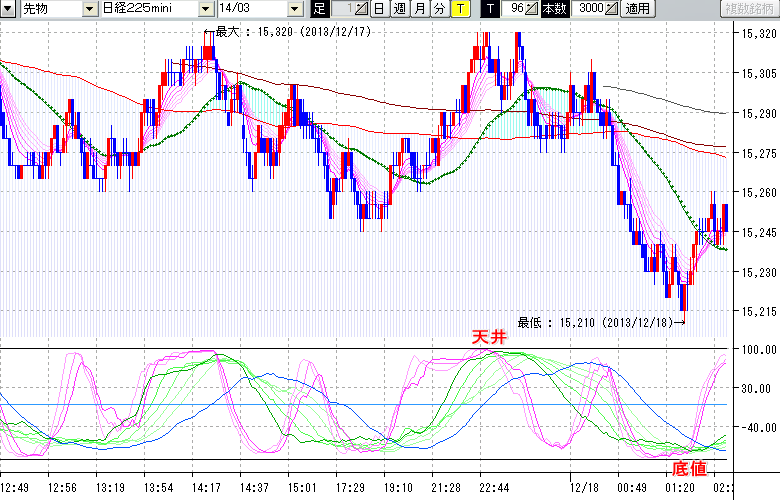This screenshot has height=500, width=780.
Task: Click the spinner beside 本数 value 3000
Action: (611, 9)
